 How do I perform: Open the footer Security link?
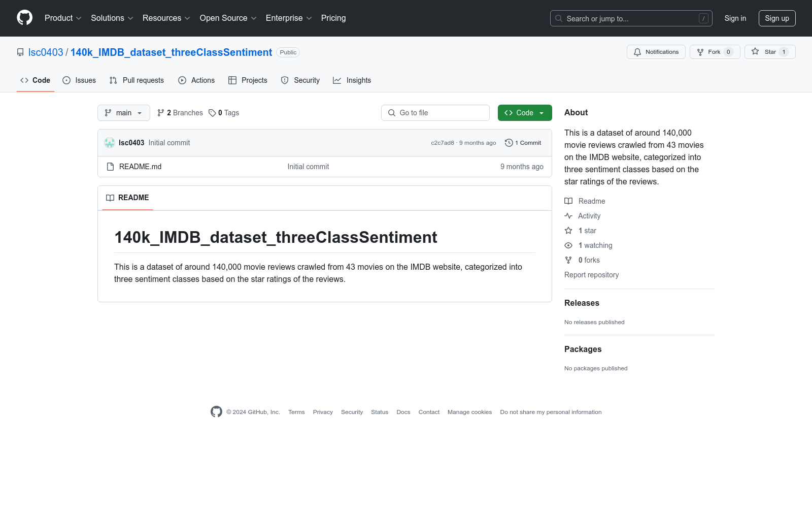click(352, 412)
